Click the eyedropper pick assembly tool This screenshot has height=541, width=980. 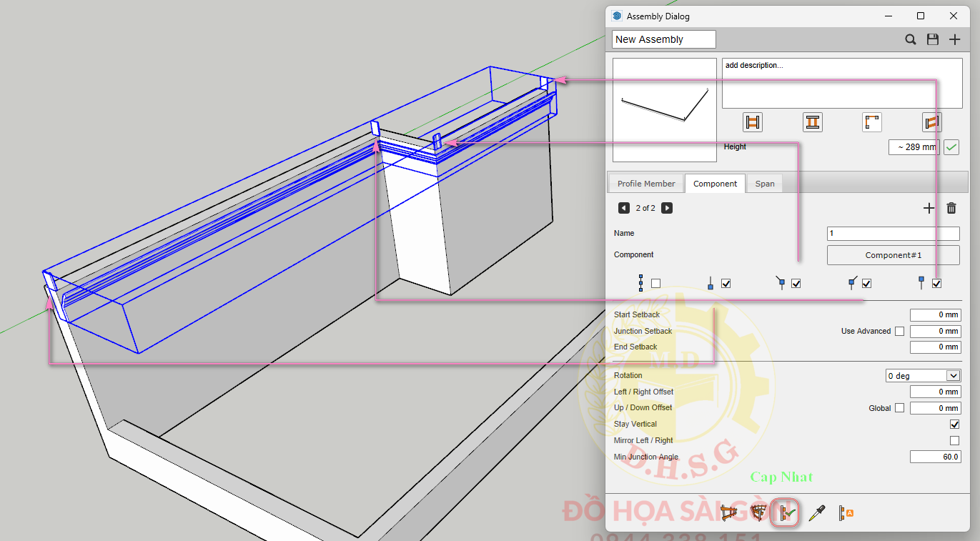[x=816, y=513]
